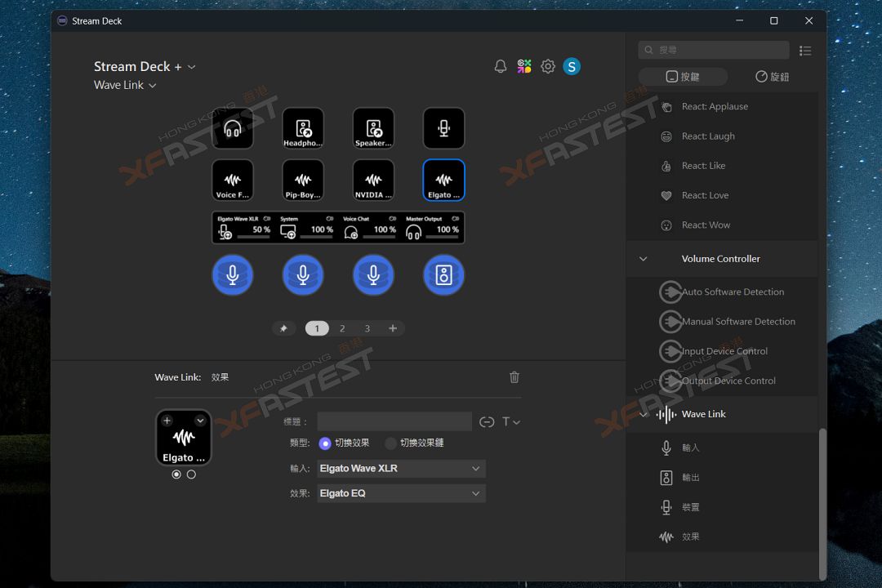Open the key preview icon chevron menu

[x=200, y=421]
